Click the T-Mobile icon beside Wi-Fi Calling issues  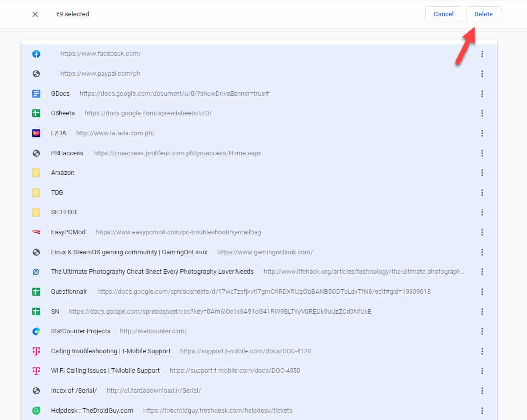pyautogui.click(x=36, y=371)
